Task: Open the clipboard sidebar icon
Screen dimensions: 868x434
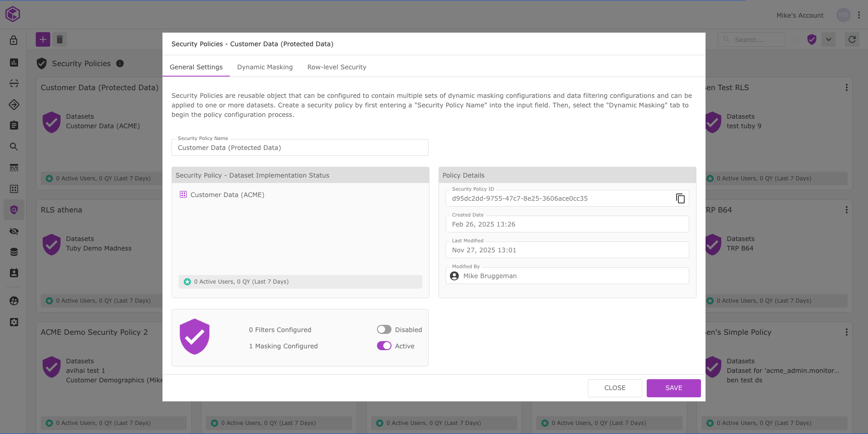Action: click(x=14, y=125)
